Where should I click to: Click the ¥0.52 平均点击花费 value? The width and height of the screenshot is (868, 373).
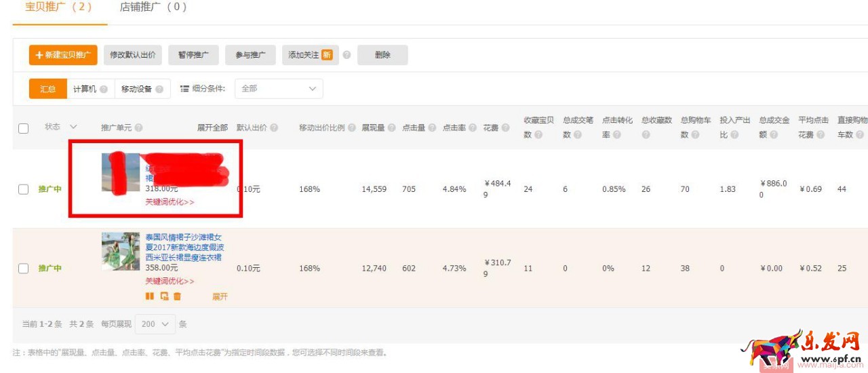pos(810,269)
